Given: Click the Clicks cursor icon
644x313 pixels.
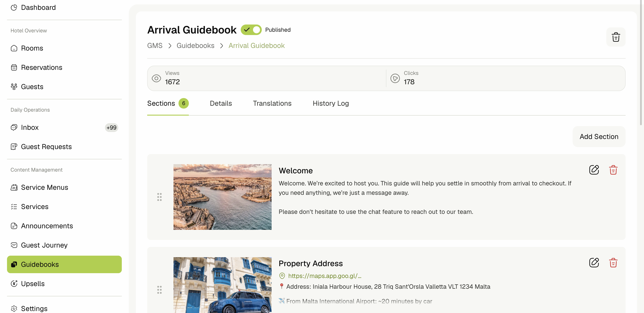Looking at the screenshot, I should [x=395, y=78].
